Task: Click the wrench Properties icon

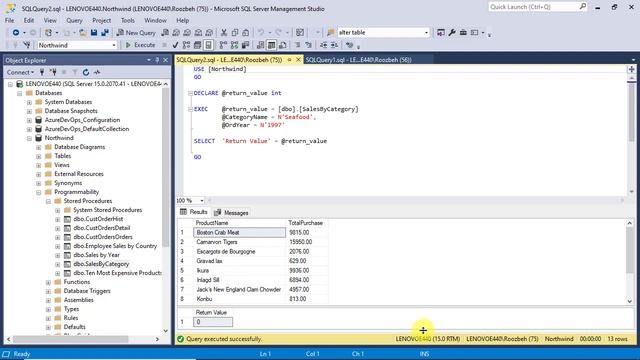Action: coord(452,33)
